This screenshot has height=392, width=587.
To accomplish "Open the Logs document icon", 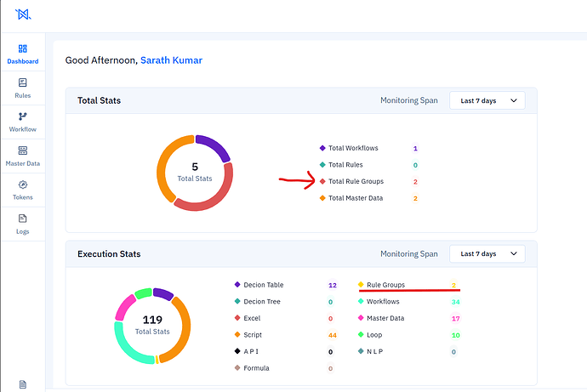I will coord(22,219).
